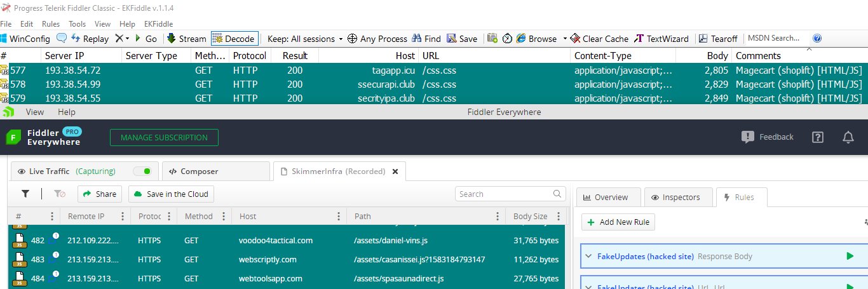Viewport: 868px width, 289px height.
Task: Open the Tools menu
Action: (x=77, y=24)
